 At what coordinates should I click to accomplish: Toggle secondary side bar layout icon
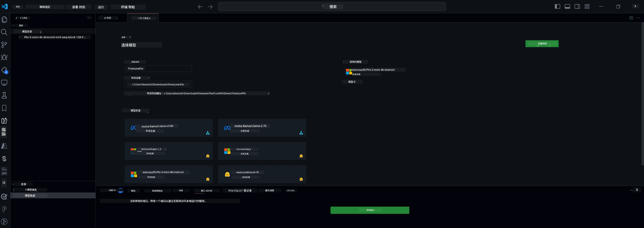(577, 7)
